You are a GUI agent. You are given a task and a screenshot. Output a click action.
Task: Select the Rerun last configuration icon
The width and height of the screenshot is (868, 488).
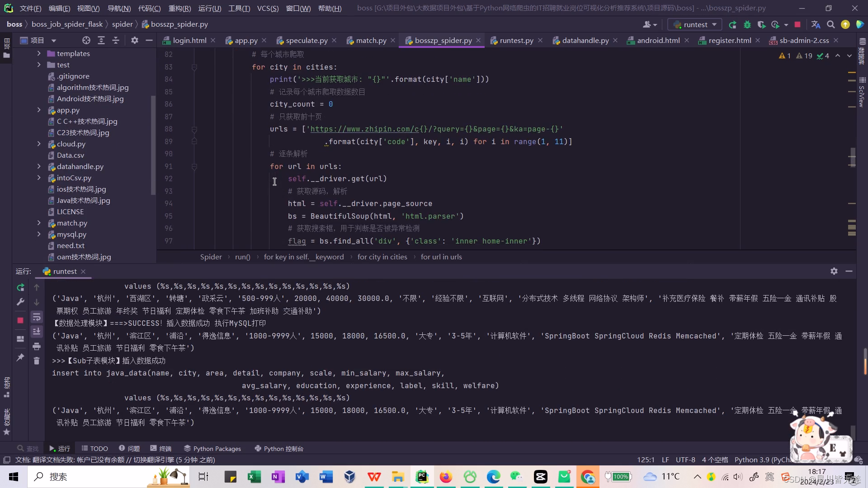pyautogui.click(x=732, y=24)
